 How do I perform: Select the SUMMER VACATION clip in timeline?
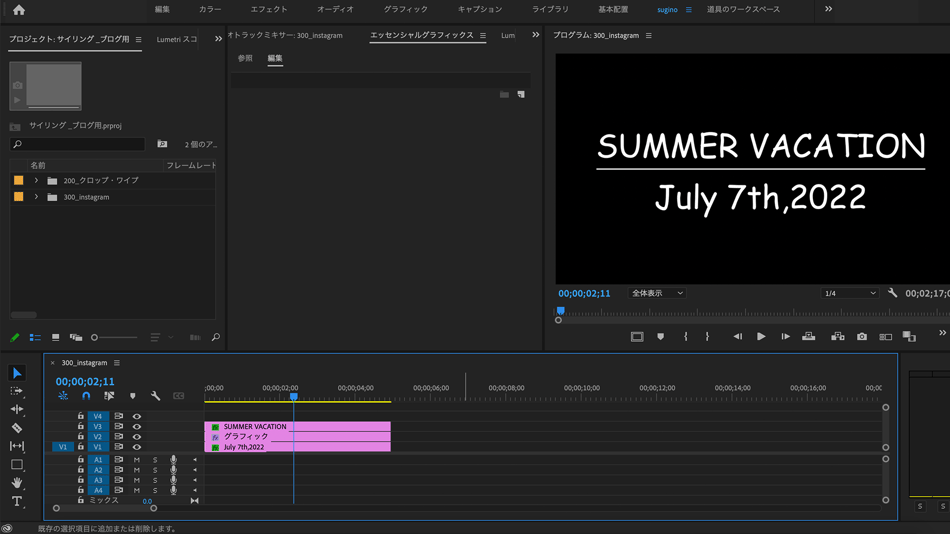pyautogui.click(x=300, y=427)
